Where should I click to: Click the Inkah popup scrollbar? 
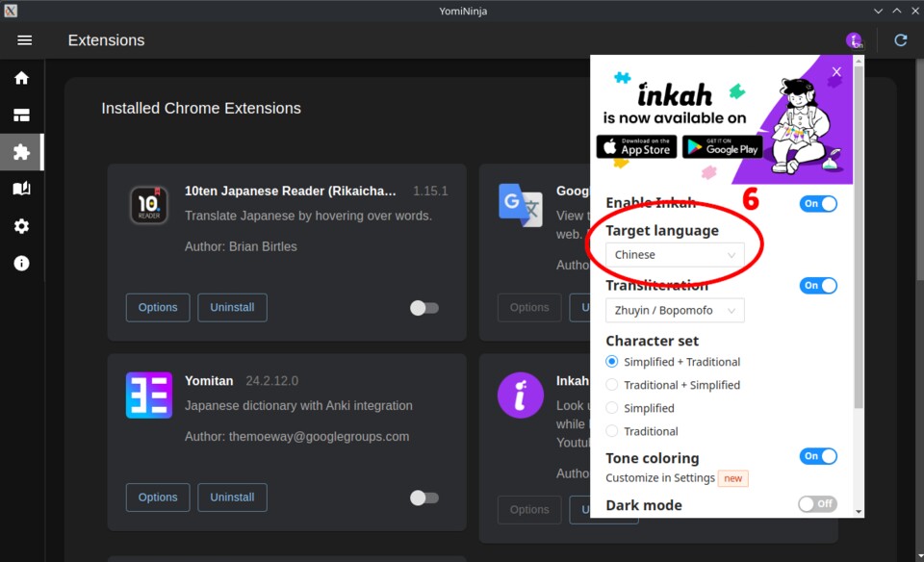click(x=859, y=289)
